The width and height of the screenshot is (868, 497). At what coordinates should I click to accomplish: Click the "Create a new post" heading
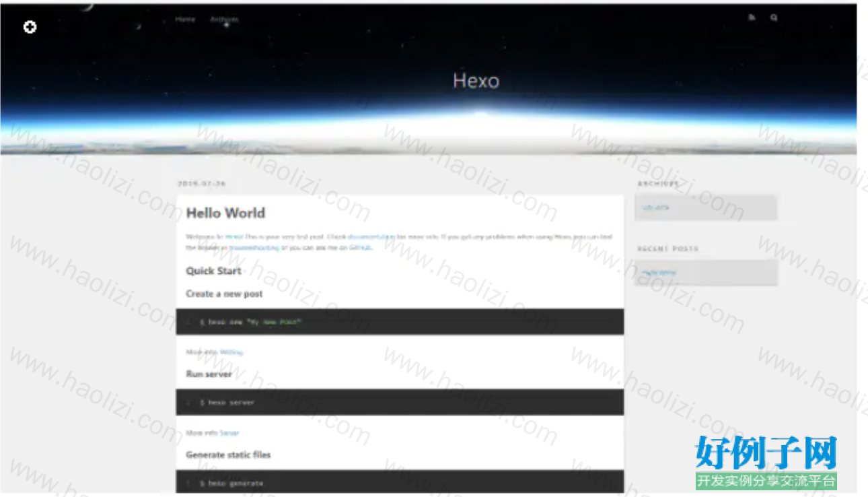pyautogui.click(x=224, y=294)
